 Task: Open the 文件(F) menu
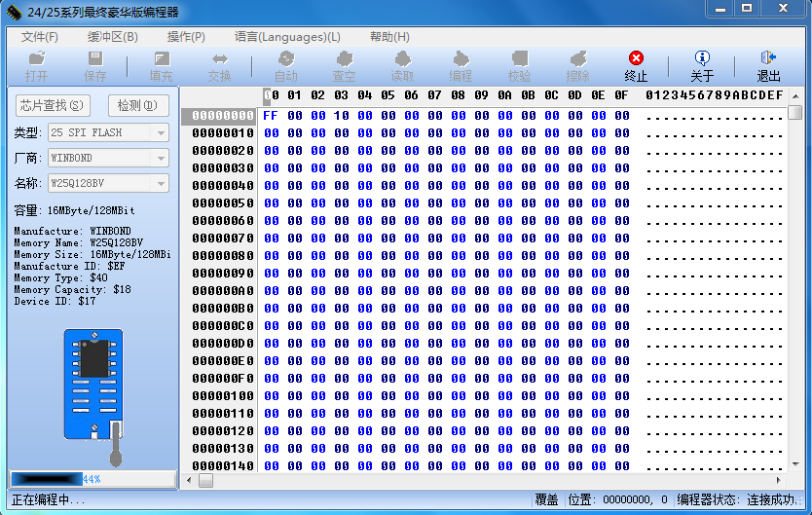point(40,37)
